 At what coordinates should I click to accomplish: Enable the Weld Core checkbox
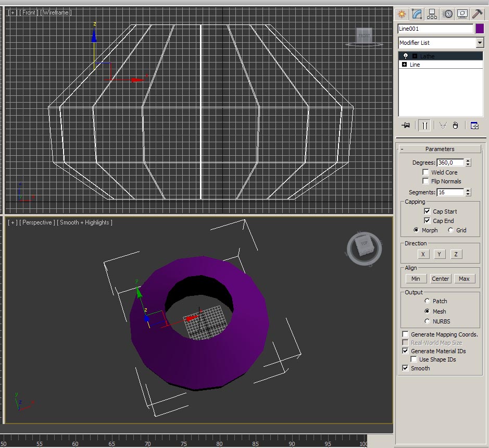[x=426, y=172]
